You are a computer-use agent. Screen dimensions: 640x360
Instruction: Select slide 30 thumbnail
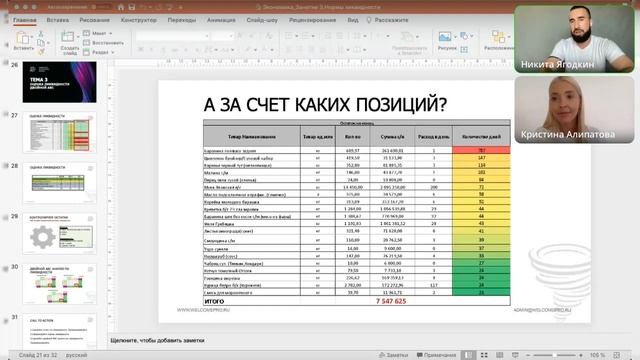click(x=60, y=284)
